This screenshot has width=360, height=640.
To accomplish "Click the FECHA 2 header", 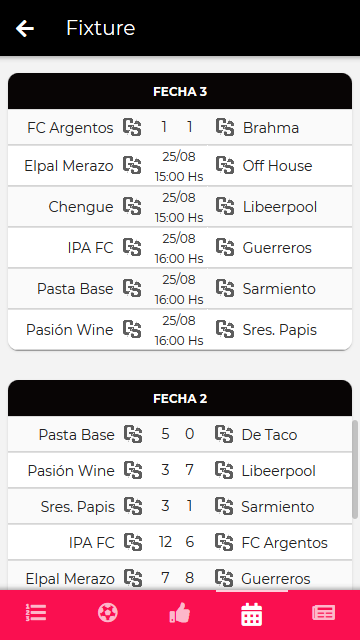I will pos(180,398).
